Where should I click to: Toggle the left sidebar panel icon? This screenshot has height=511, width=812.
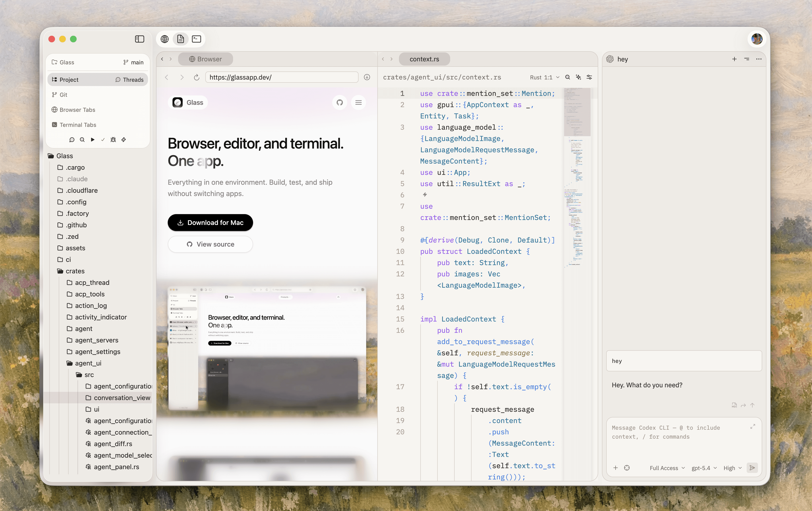139,39
